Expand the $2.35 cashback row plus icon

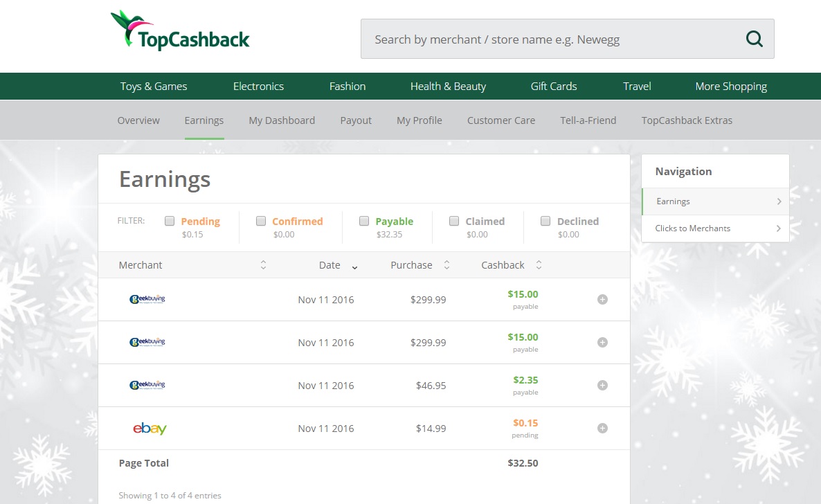[602, 386]
